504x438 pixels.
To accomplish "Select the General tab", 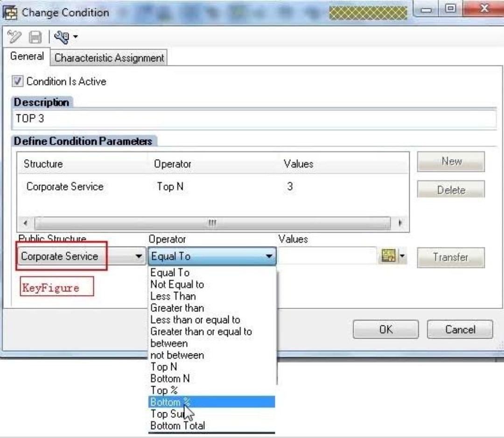I will pos(27,56).
